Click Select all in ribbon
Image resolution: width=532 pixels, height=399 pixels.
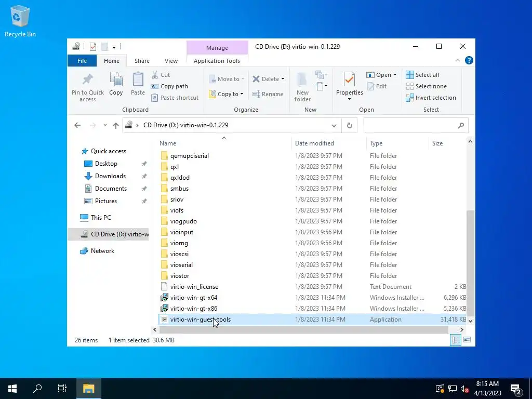(x=422, y=75)
